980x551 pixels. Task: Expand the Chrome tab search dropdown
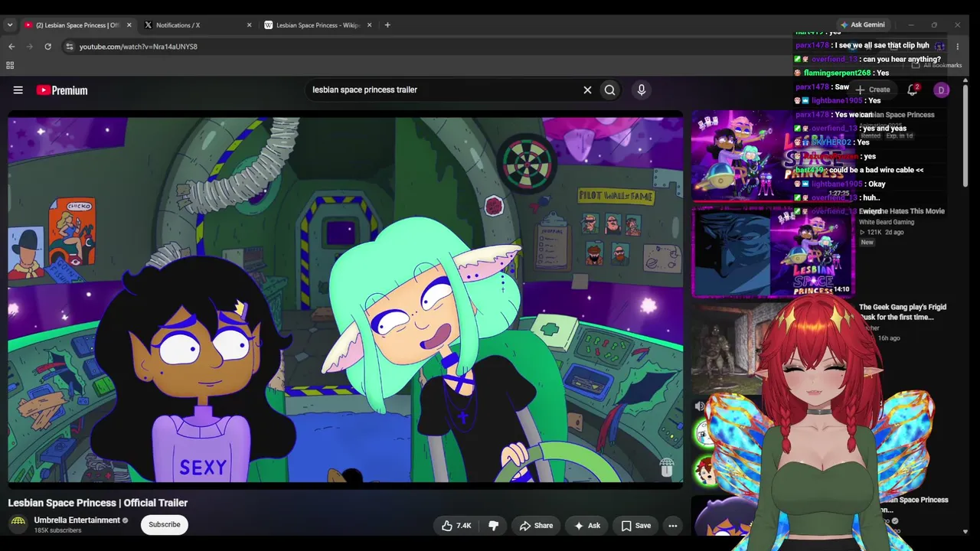click(9, 25)
